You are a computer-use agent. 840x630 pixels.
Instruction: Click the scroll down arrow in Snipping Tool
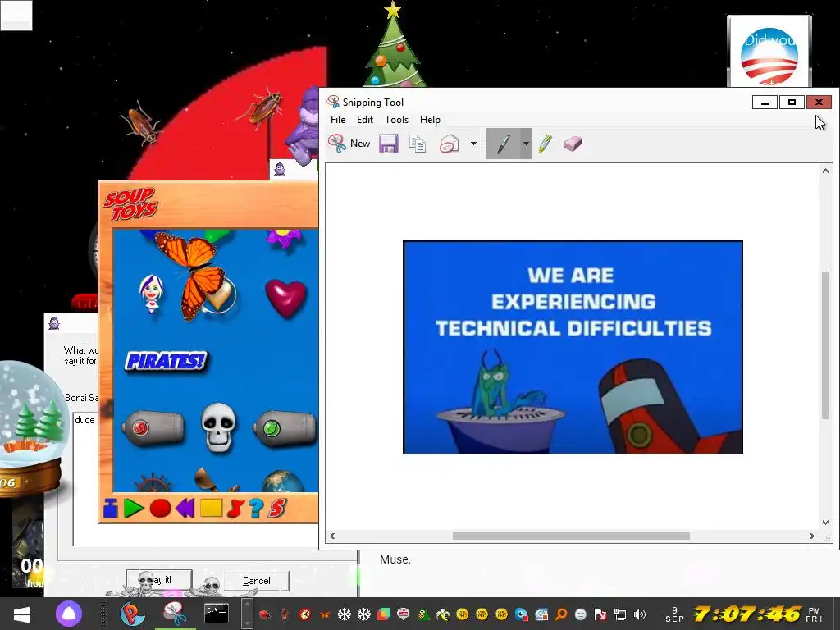825,523
